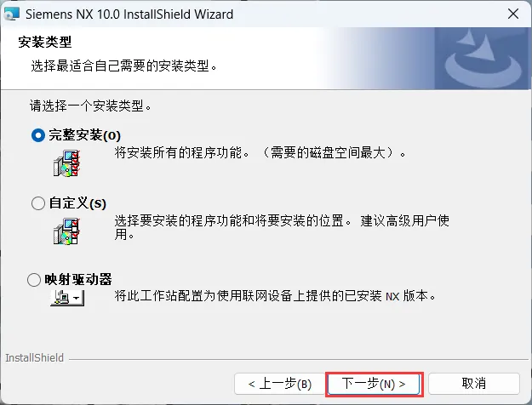Click the installer icon in title bar
The width and height of the screenshot is (532, 405).
click(x=12, y=14)
